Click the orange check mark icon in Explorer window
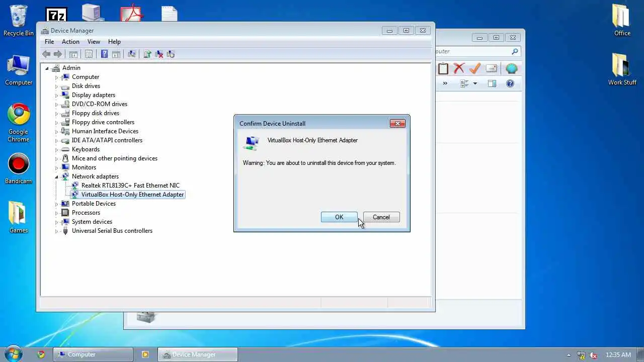This screenshot has height=362, width=644. coord(474,68)
